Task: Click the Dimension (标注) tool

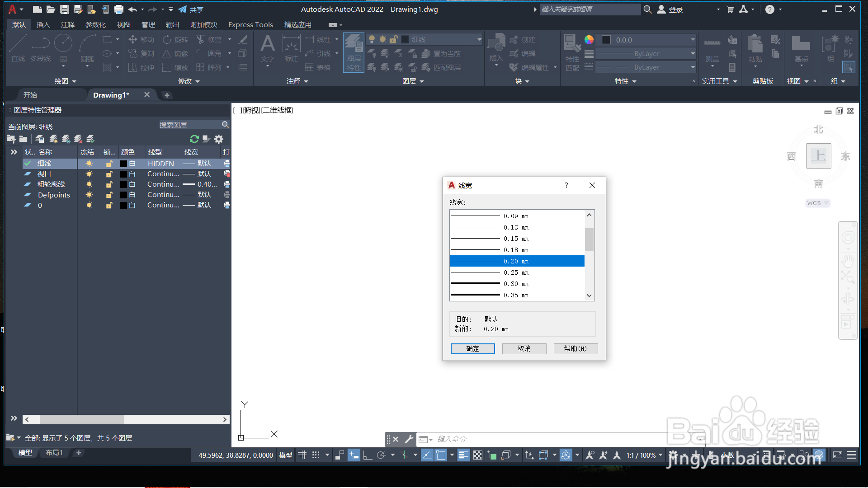Action: tap(291, 49)
